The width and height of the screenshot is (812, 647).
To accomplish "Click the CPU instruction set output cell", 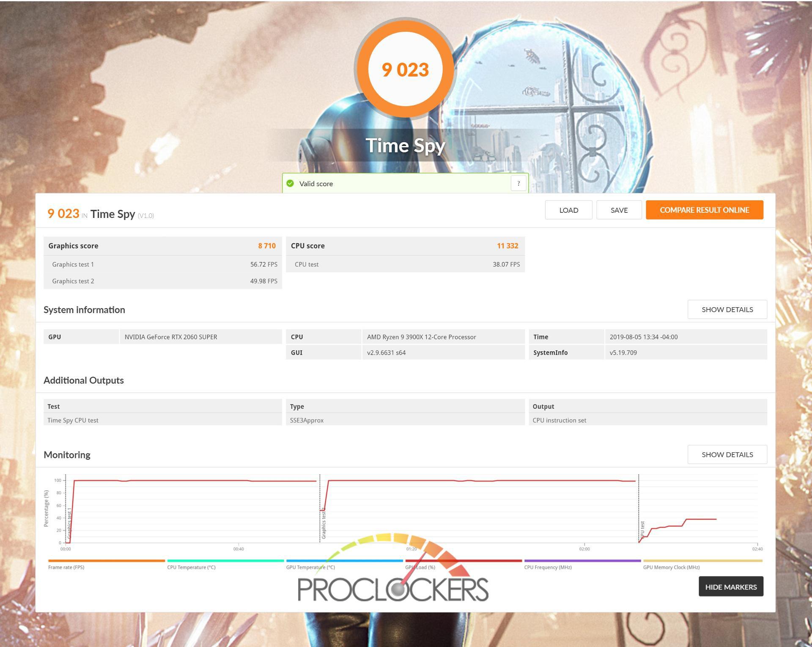I will 648,420.
